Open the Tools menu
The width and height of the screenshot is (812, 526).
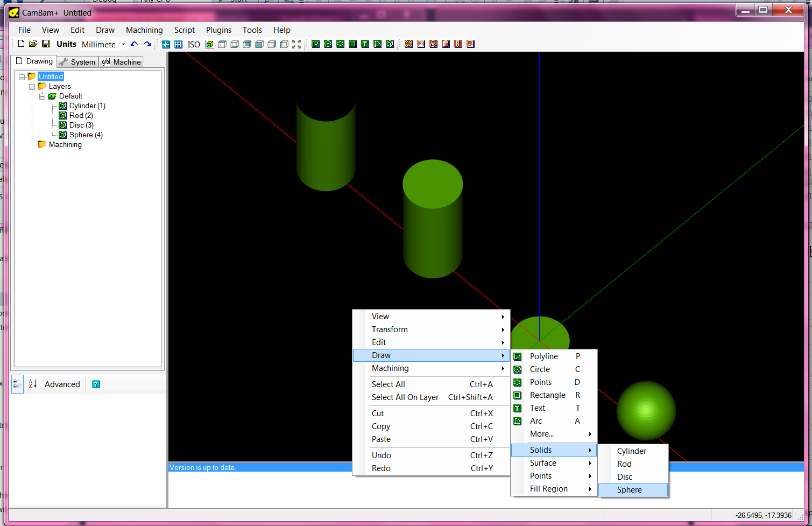tap(252, 30)
